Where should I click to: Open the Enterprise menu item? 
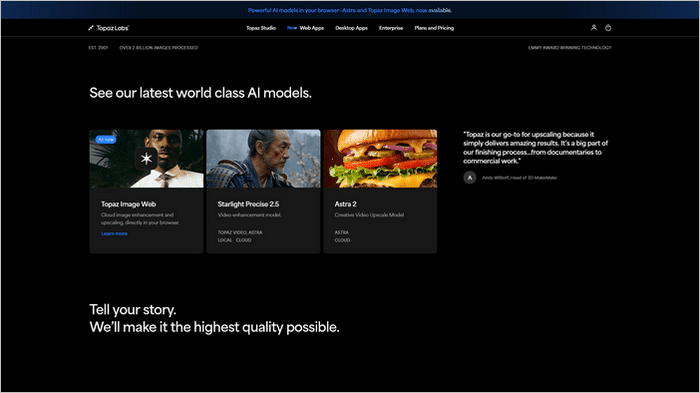391,28
